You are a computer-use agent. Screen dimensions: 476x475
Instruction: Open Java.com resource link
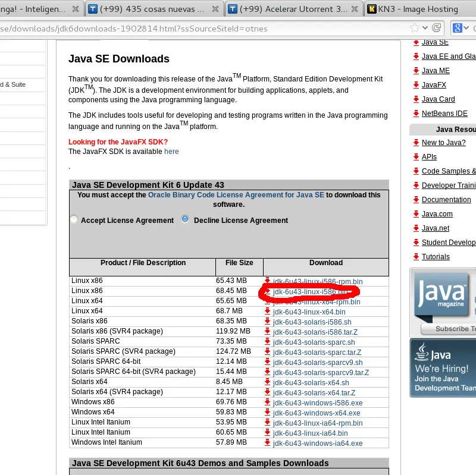(x=437, y=214)
